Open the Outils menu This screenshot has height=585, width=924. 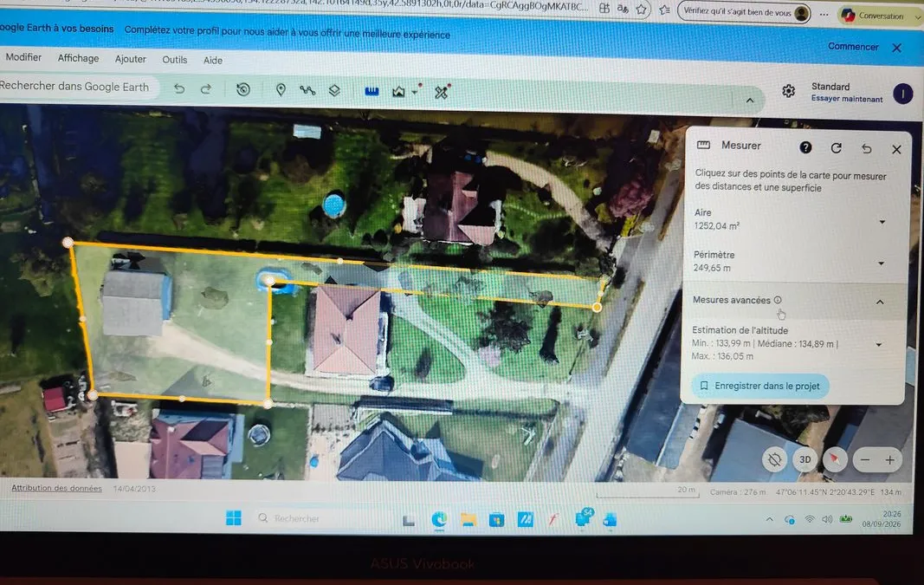174,60
